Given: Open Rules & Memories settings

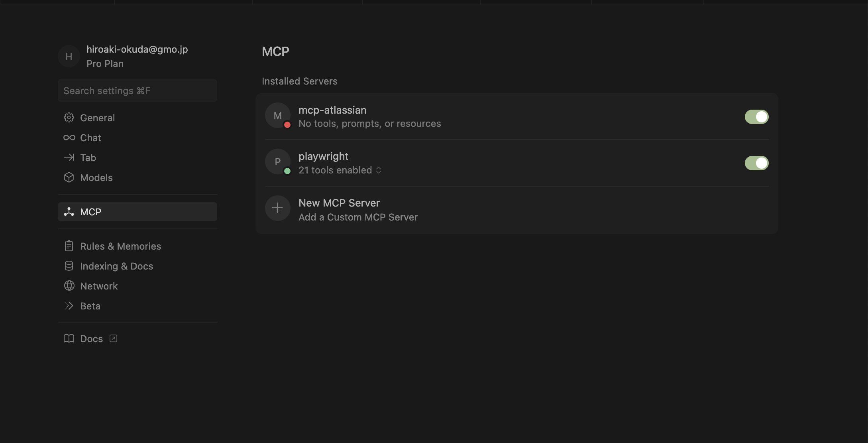Looking at the screenshot, I should point(137,246).
